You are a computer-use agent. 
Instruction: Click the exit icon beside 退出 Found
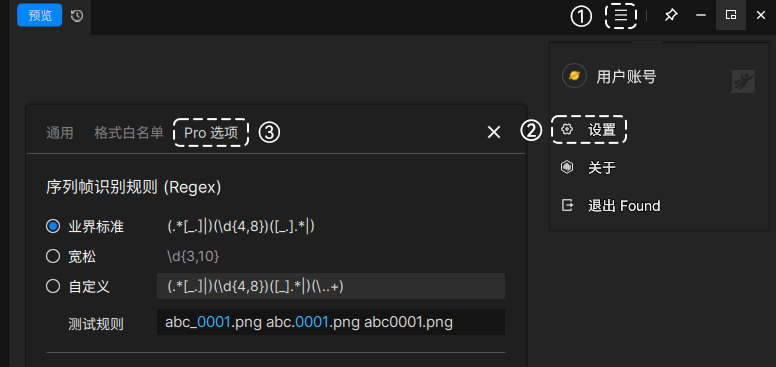coord(567,205)
